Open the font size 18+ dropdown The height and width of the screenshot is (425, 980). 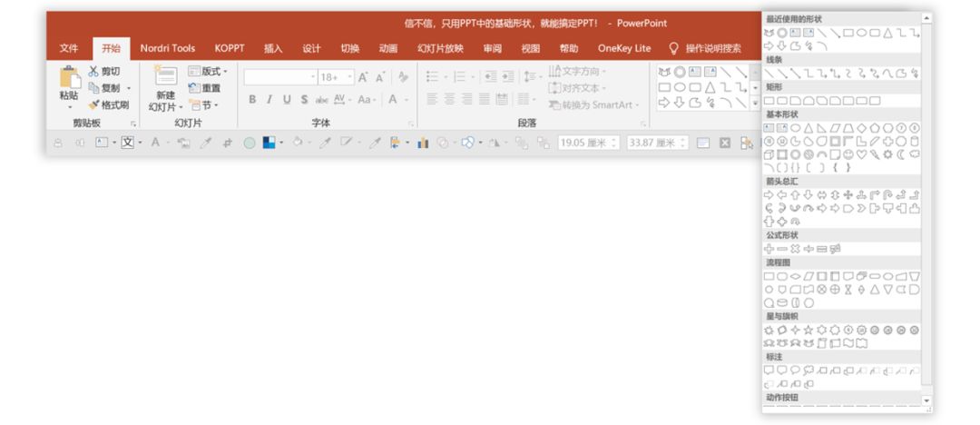point(350,77)
